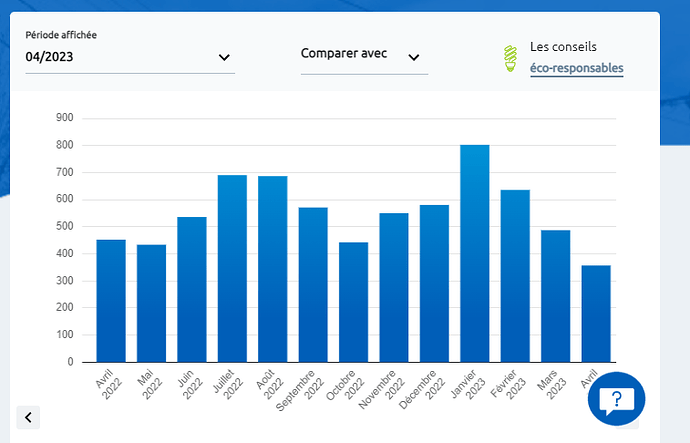This screenshot has width=690, height=443.
Task: Click the green light bulb icon
Action: (511, 59)
